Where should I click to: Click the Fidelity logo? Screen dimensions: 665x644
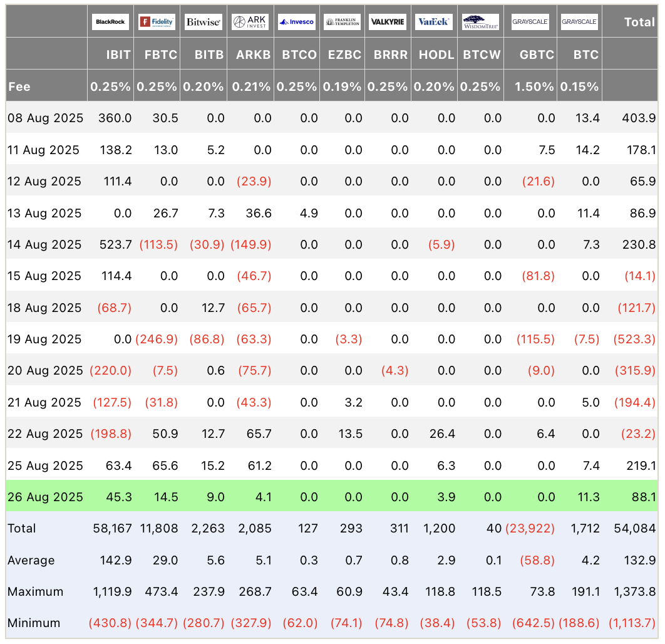pyautogui.click(x=157, y=22)
